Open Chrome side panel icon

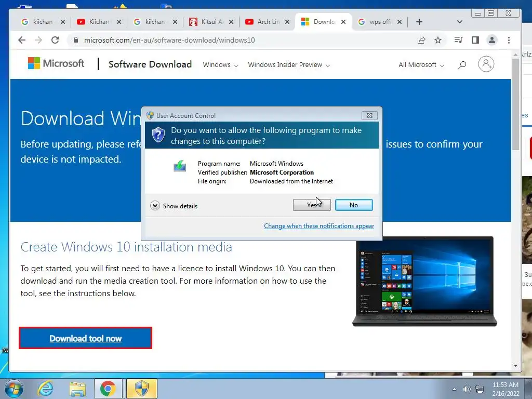point(475,40)
